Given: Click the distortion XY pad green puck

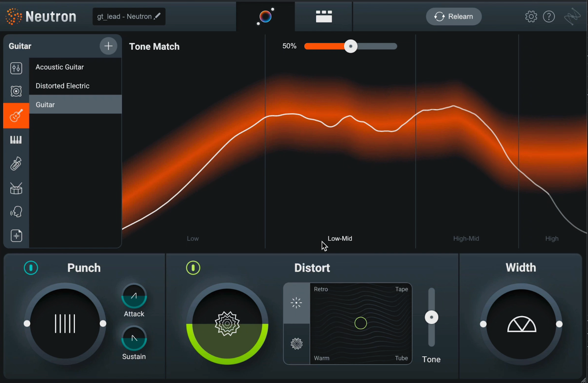Looking at the screenshot, I should 361,323.
